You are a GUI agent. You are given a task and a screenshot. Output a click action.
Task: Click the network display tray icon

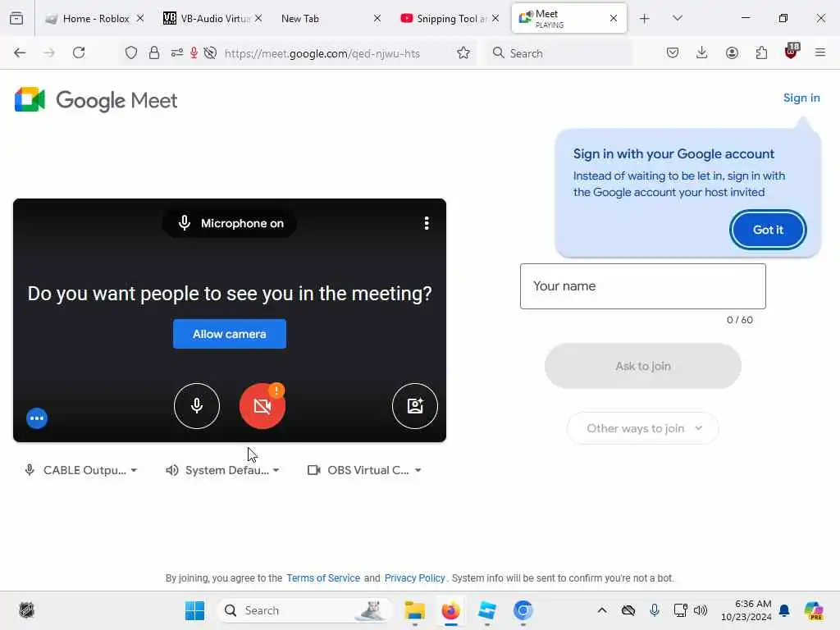pos(680,610)
